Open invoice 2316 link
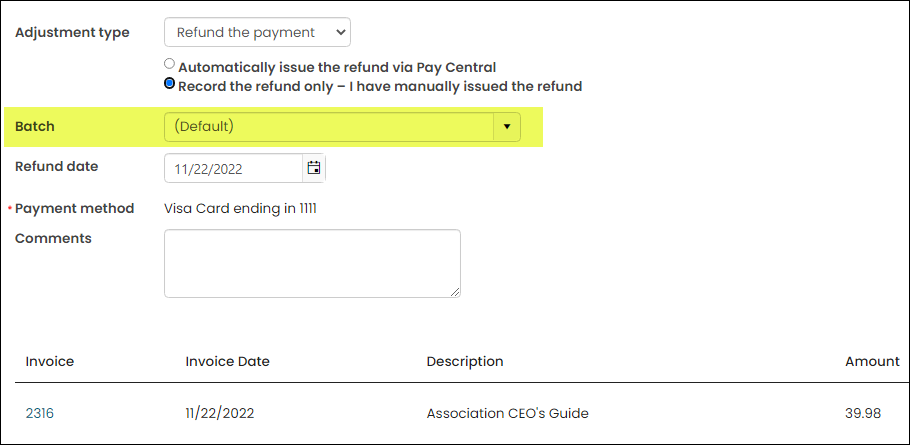The height and width of the screenshot is (445, 910). (x=40, y=414)
